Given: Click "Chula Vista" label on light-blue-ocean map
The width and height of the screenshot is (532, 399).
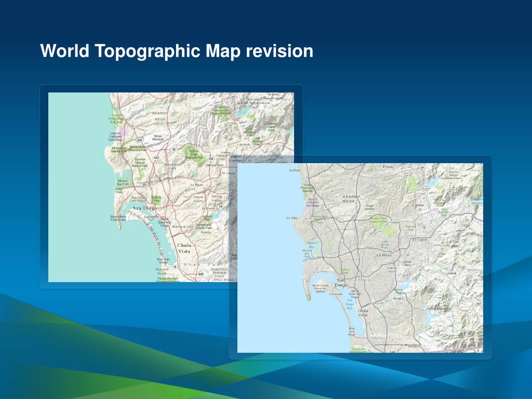Looking at the screenshot, I should [363, 312].
